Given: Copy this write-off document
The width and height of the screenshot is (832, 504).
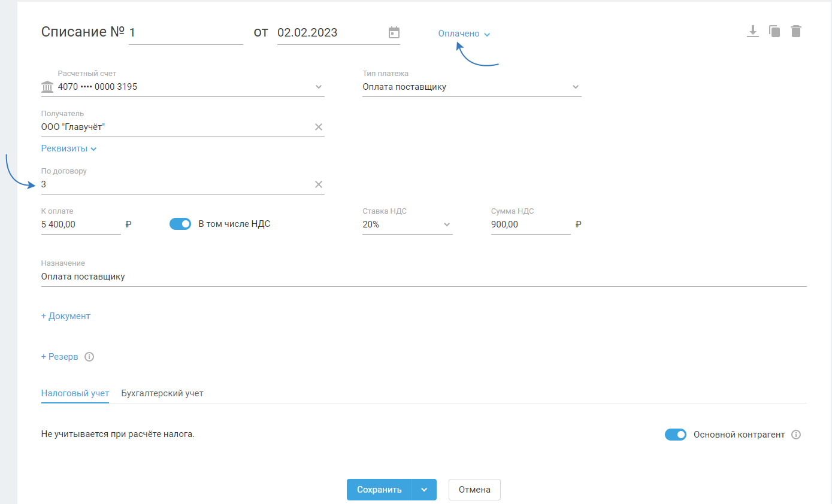Looking at the screenshot, I should click(x=774, y=32).
